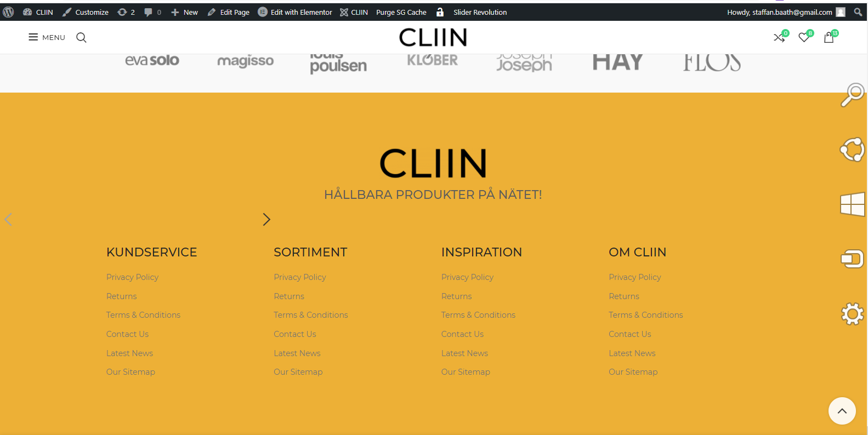This screenshot has height=435, width=868.
Task: Click the HAY brand logo
Action: (x=617, y=62)
